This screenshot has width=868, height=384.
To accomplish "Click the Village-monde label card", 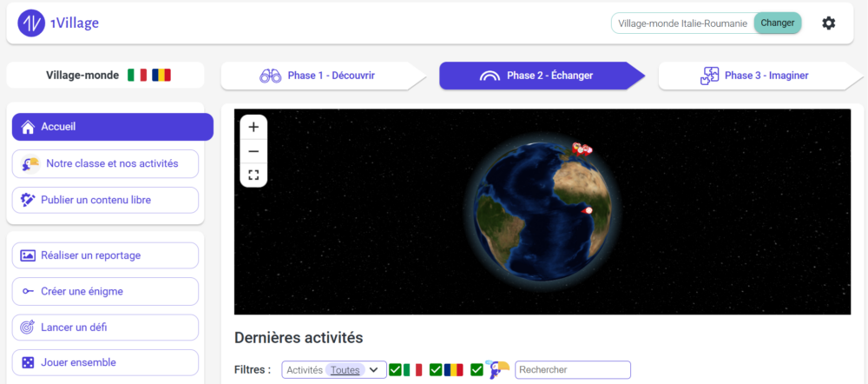I will pyautogui.click(x=105, y=76).
